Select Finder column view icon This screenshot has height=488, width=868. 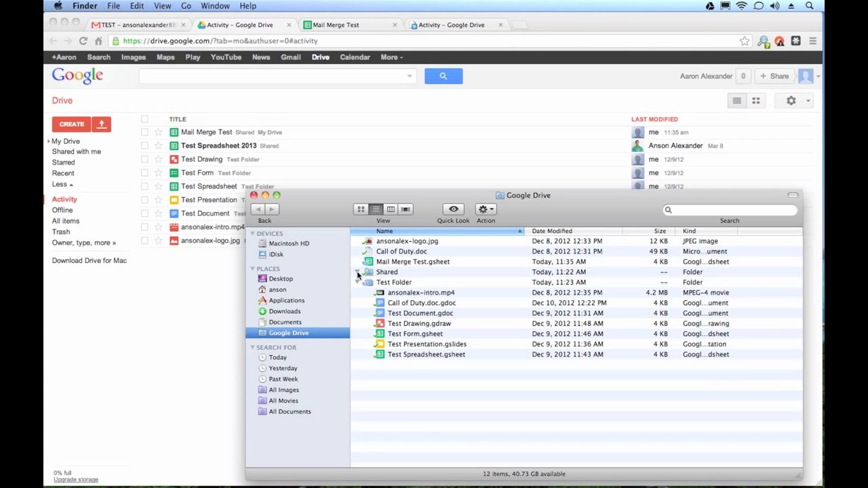(391, 209)
